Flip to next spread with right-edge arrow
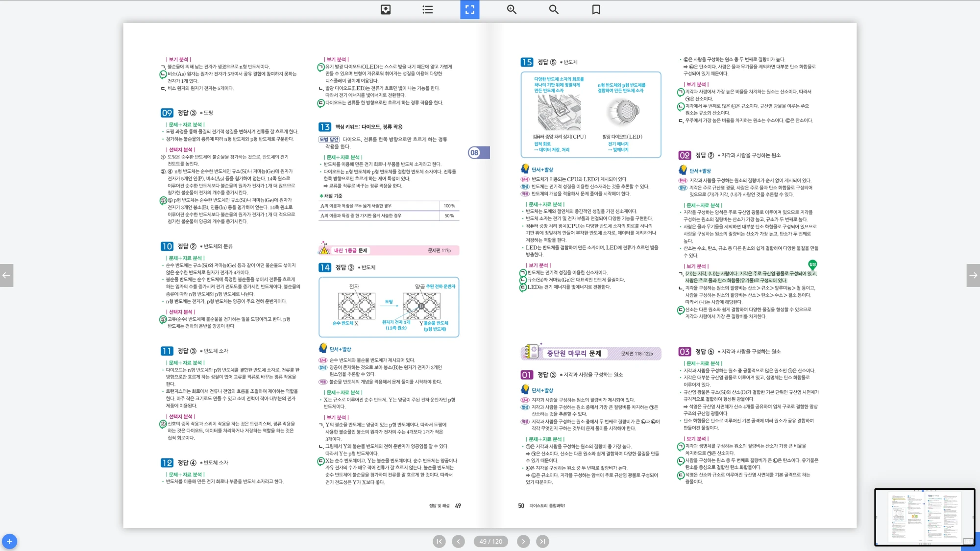980x551 pixels. click(973, 275)
